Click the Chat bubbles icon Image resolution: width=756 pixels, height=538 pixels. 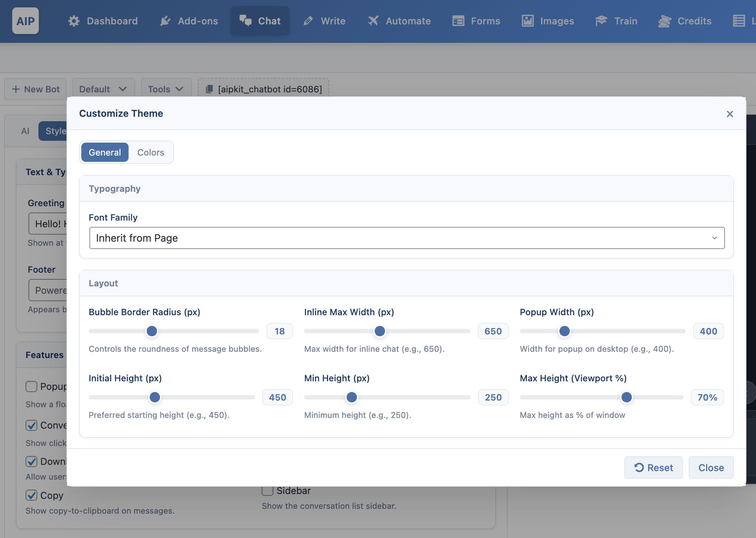(x=245, y=21)
